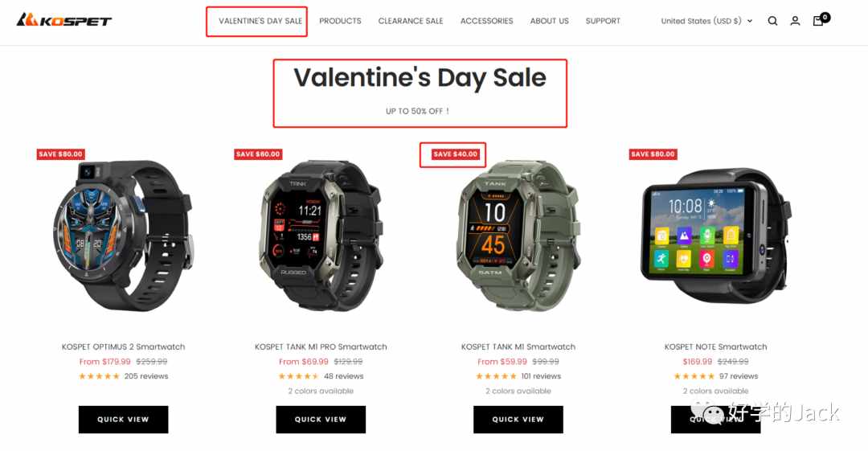Click star rating of TANK M1 PRO
Viewport: 868px width, 451px height.
tap(298, 376)
